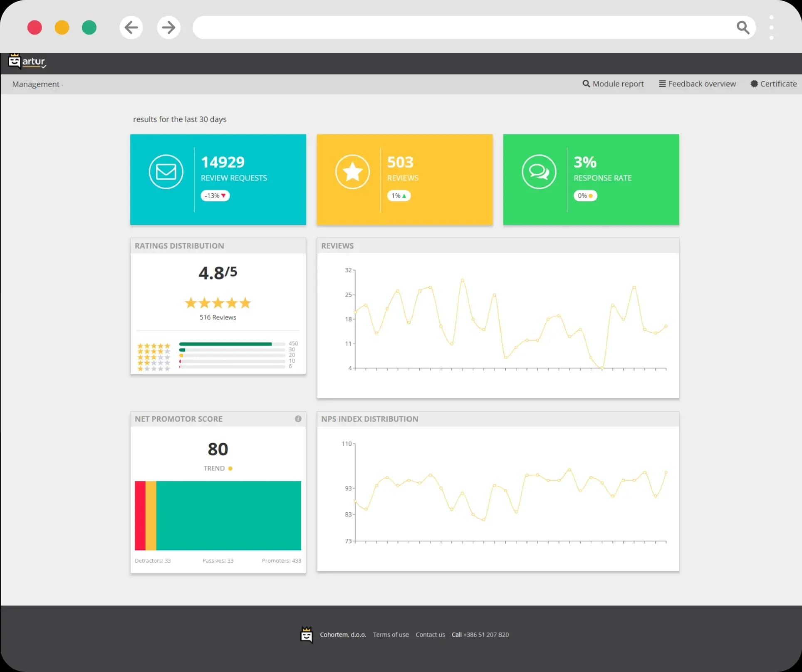Open Module report

613,84
